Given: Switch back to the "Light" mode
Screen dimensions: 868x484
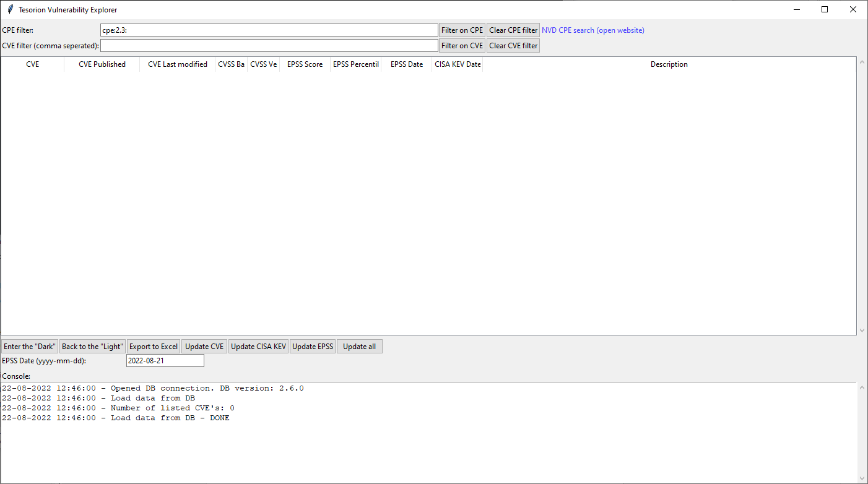Looking at the screenshot, I should pos(92,346).
